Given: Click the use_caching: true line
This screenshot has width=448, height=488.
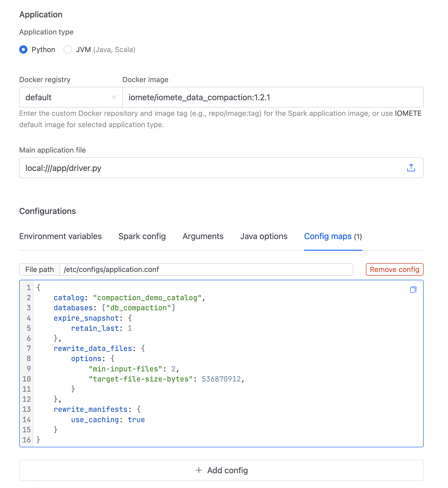Looking at the screenshot, I should coord(108,420).
